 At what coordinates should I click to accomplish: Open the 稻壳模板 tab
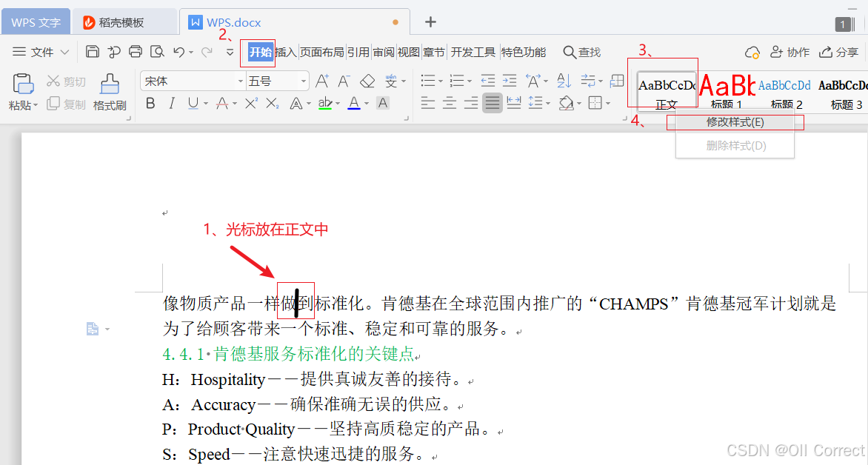124,22
